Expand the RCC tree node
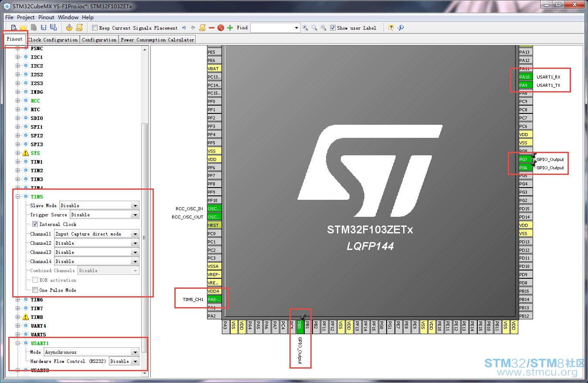Screen dimensions: 588x383 pos(18,101)
